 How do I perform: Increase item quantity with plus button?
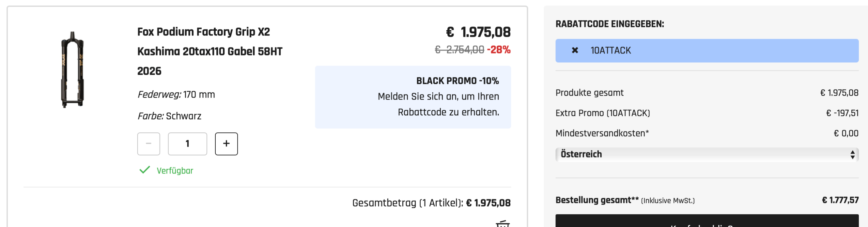pos(226,144)
